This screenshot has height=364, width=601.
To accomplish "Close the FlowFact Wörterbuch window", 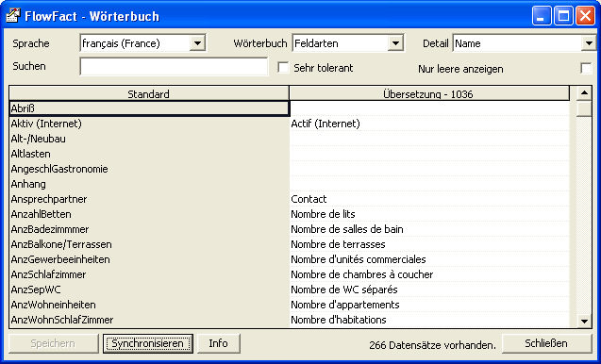I will (585, 16).
